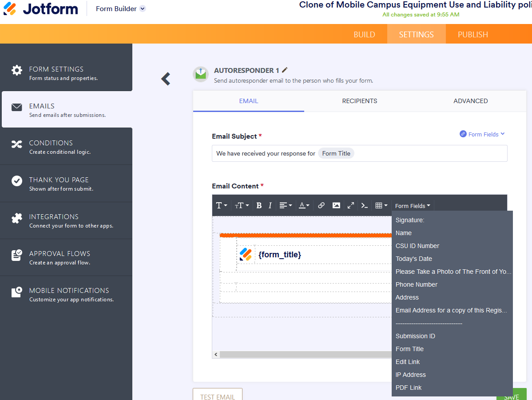Open the Form Fields toolbar dropdown
532x400 pixels.
click(412, 205)
